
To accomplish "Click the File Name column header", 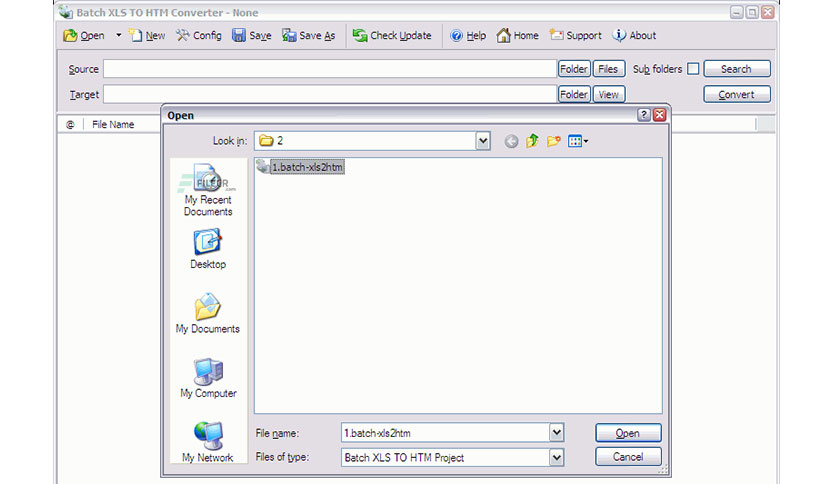I will [113, 124].
